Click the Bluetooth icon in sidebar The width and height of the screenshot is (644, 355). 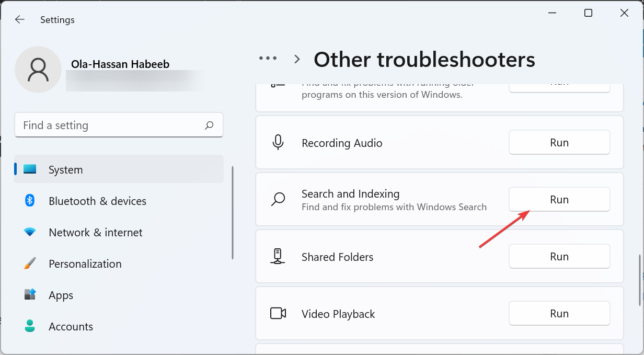30,201
